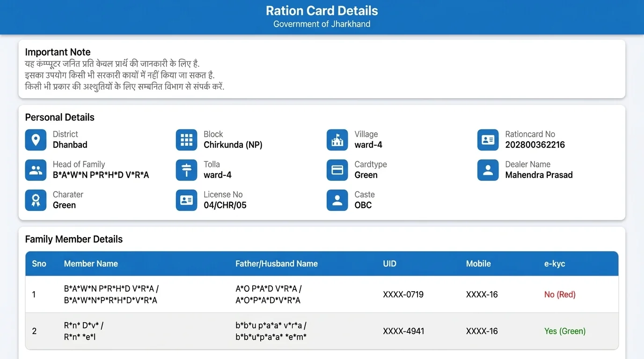The height and width of the screenshot is (359, 644).
Task: Click the Tolla signpost icon
Action: coord(186,170)
